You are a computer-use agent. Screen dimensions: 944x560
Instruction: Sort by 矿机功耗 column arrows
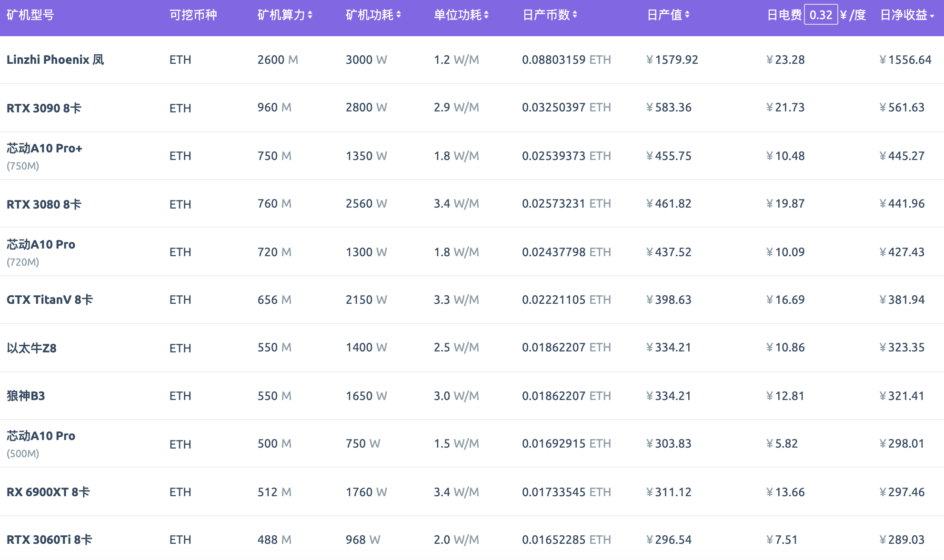[399, 15]
